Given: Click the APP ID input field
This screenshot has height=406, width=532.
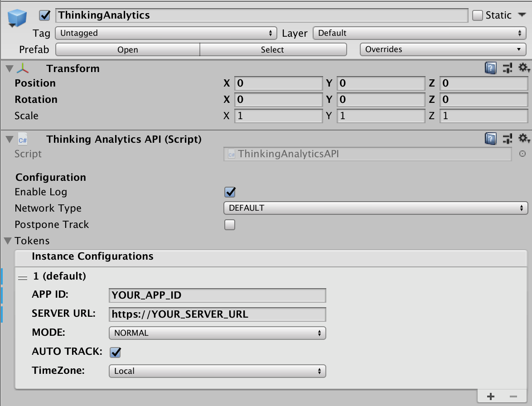Looking at the screenshot, I should [x=217, y=295].
